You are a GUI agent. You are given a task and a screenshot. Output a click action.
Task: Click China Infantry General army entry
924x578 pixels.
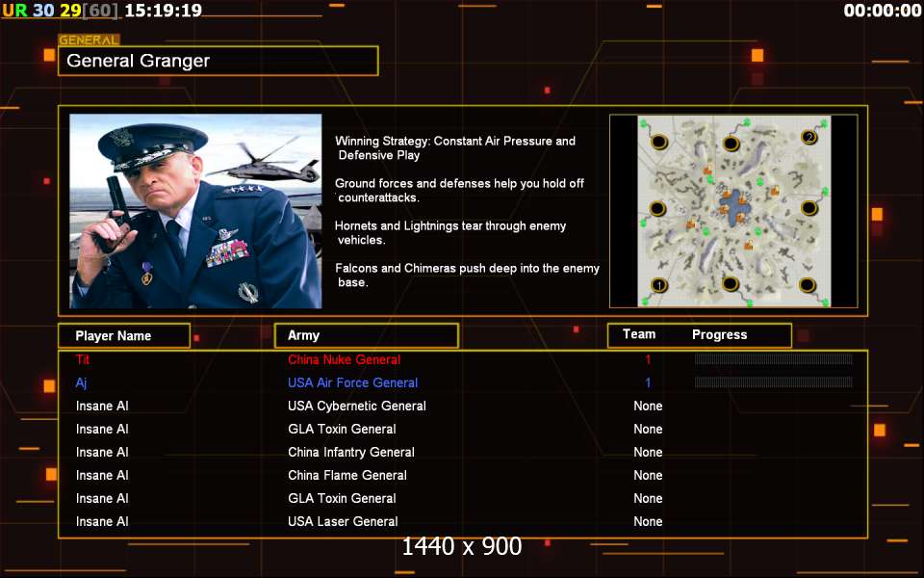pyautogui.click(x=350, y=453)
